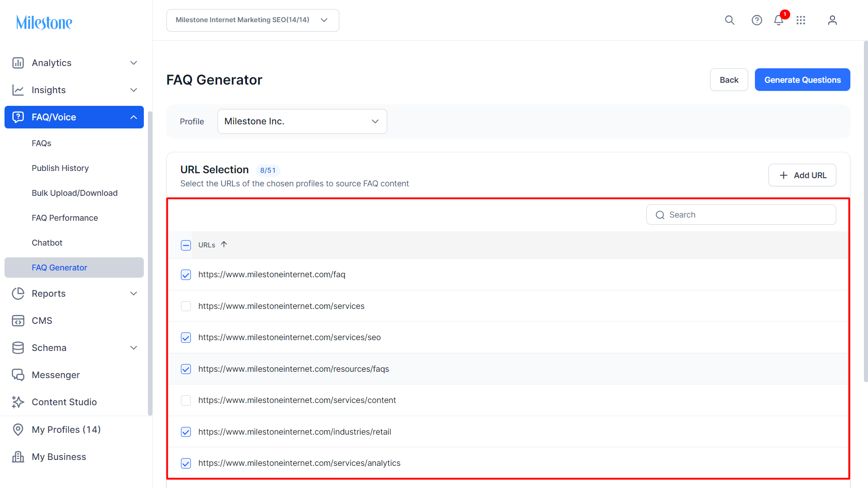
Task: Click the Add URL button
Action: coord(802,175)
